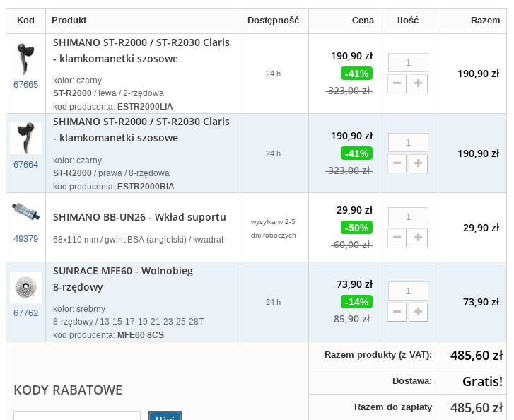This screenshot has width=514, height=420.
Task: Open SHIMANO ST-R2000 title in row 67665
Action: 141,50
